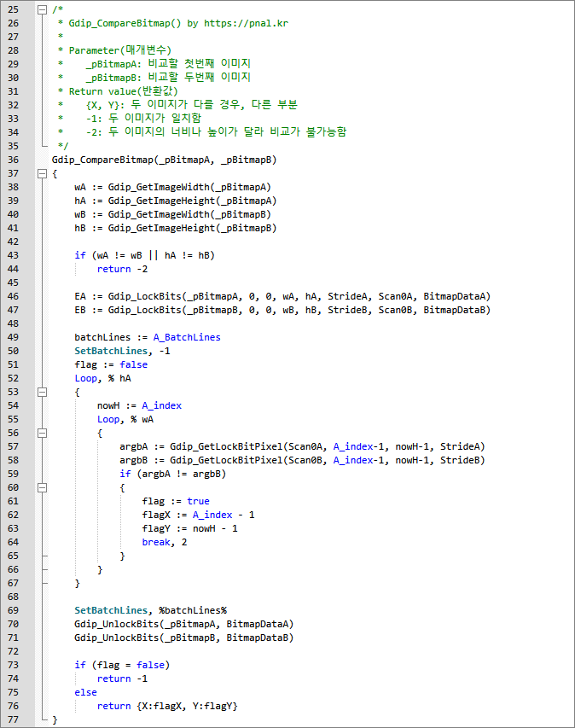Viewport: 575px width, 728px height.
Task: Click 'flag := false' statement
Action: [x=111, y=364]
